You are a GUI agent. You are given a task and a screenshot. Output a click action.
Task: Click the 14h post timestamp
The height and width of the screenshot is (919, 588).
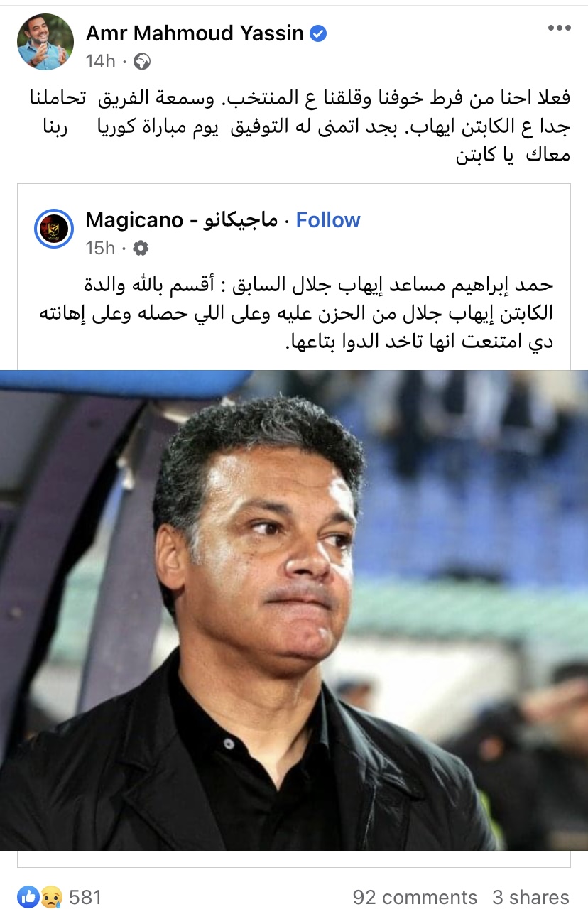coord(100,62)
